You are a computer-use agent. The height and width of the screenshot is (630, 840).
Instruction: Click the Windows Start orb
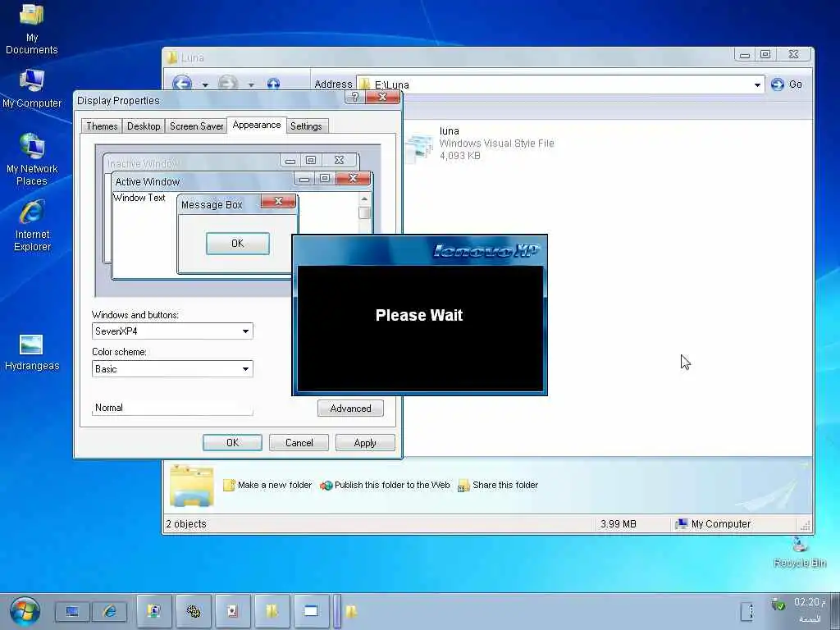pos(24,611)
